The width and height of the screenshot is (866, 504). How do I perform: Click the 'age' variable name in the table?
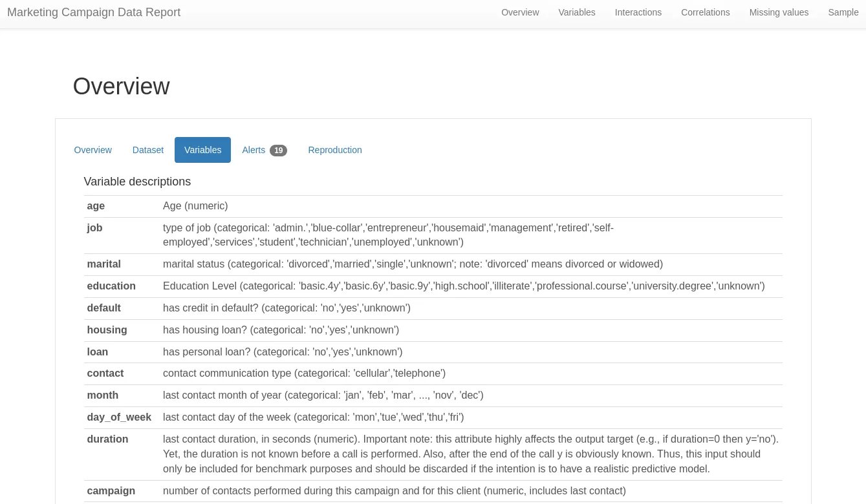click(96, 206)
